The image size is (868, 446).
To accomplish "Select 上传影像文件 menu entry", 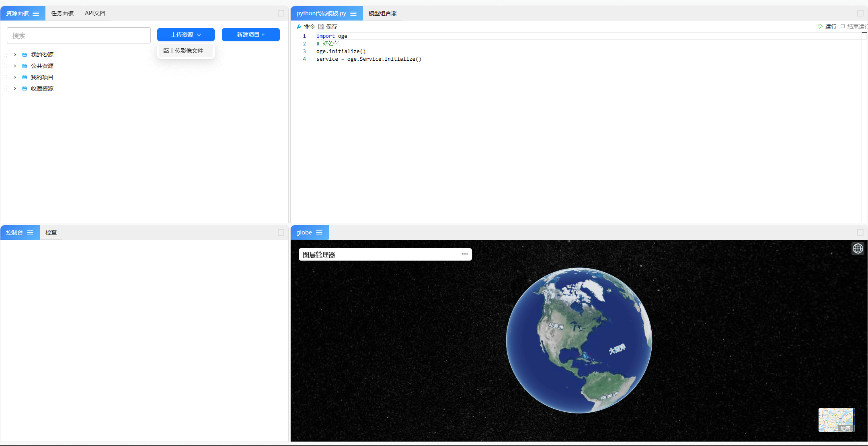I will (x=184, y=51).
